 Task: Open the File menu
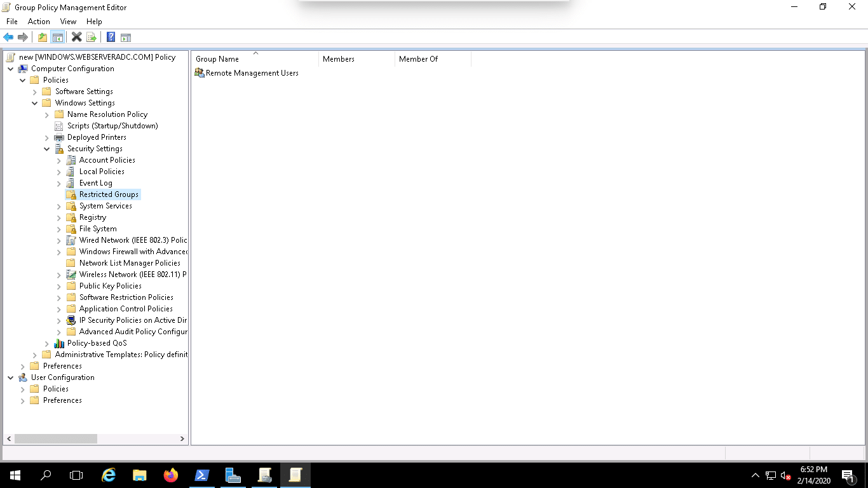12,22
